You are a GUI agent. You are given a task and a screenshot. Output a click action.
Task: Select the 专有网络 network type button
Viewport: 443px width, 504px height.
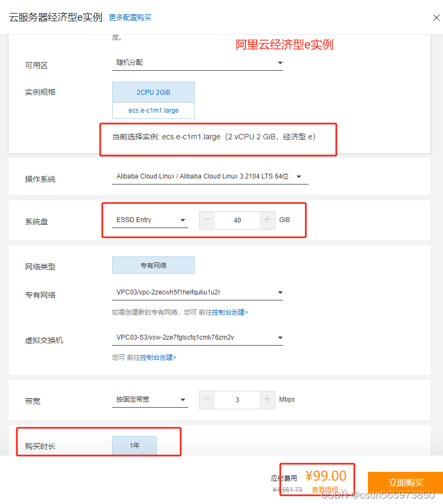(x=153, y=265)
